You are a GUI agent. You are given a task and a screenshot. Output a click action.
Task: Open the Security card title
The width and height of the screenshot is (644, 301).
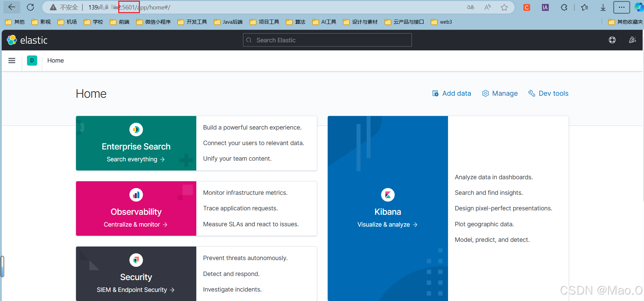tap(136, 277)
